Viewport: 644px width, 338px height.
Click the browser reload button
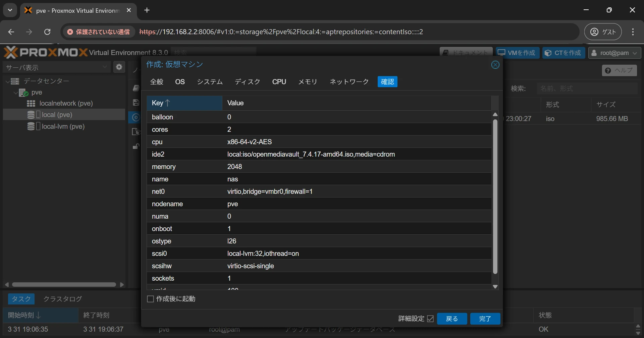coord(47,32)
